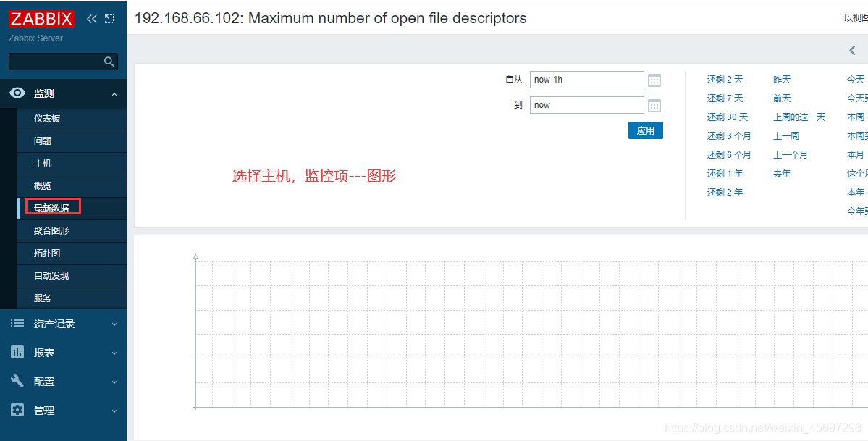This screenshot has width=868, height=441.
Task: Select the 还剩 2 天 time range
Action: tap(725, 79)
